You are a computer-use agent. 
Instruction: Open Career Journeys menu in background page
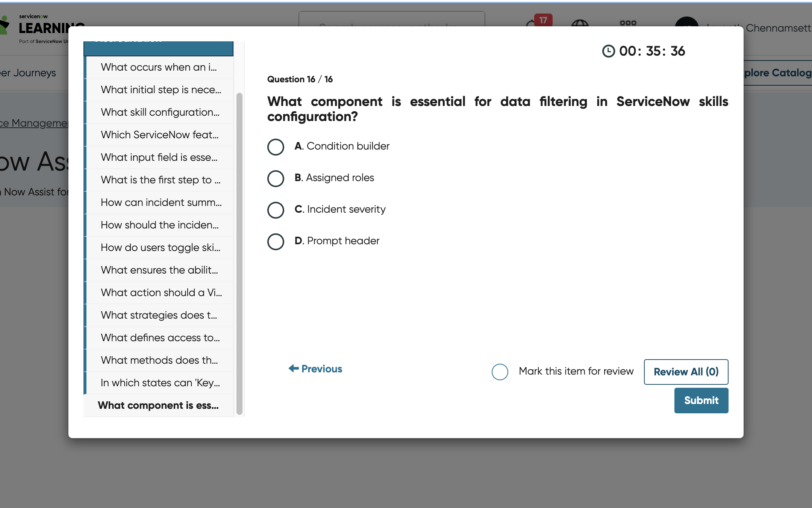point(28,73)
